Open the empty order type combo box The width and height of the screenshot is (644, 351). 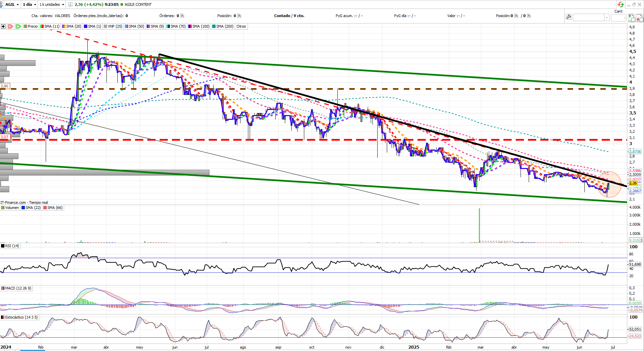point(591,17)
